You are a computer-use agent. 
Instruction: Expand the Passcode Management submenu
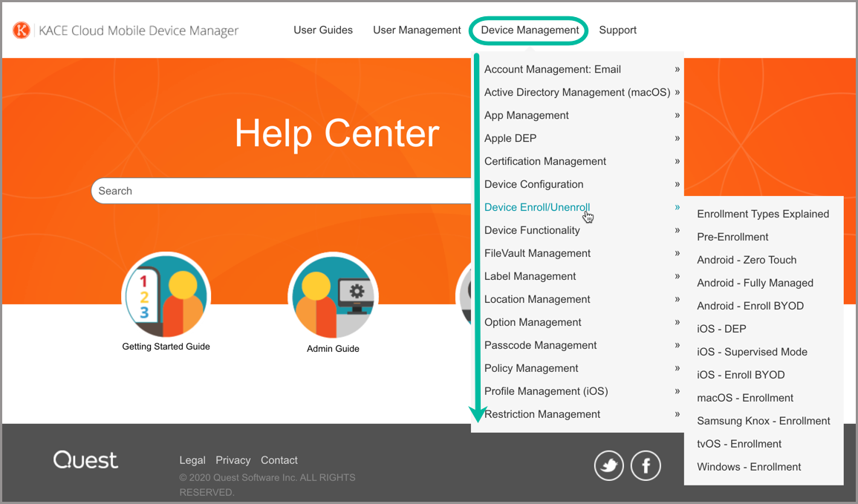pyautogui.click(x=540, y=346)
